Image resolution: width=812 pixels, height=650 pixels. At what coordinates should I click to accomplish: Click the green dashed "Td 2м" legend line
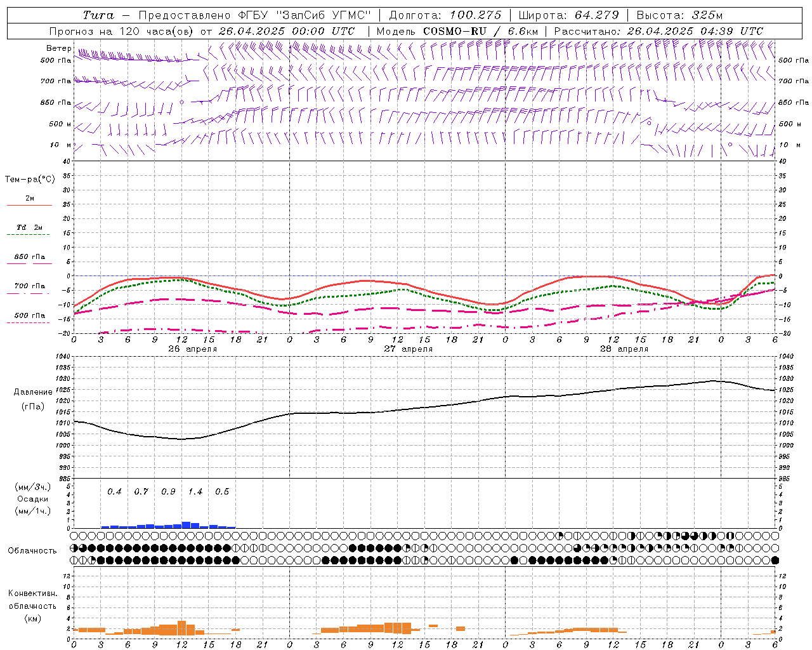[x=29, y=234]
